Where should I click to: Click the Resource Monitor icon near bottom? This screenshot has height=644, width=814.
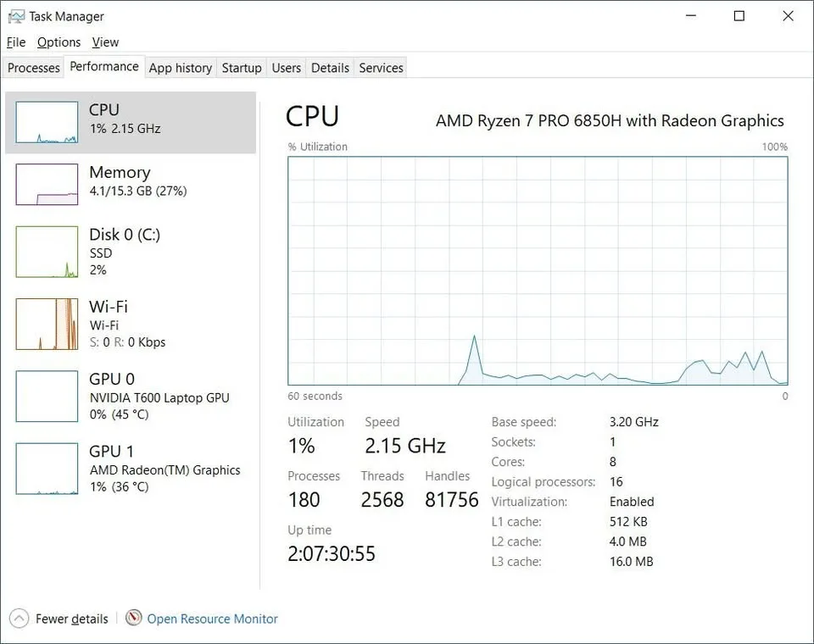tap(134, 619)
